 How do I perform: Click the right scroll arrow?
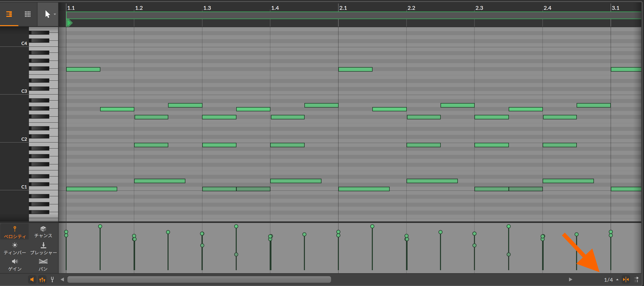[570, 279]
